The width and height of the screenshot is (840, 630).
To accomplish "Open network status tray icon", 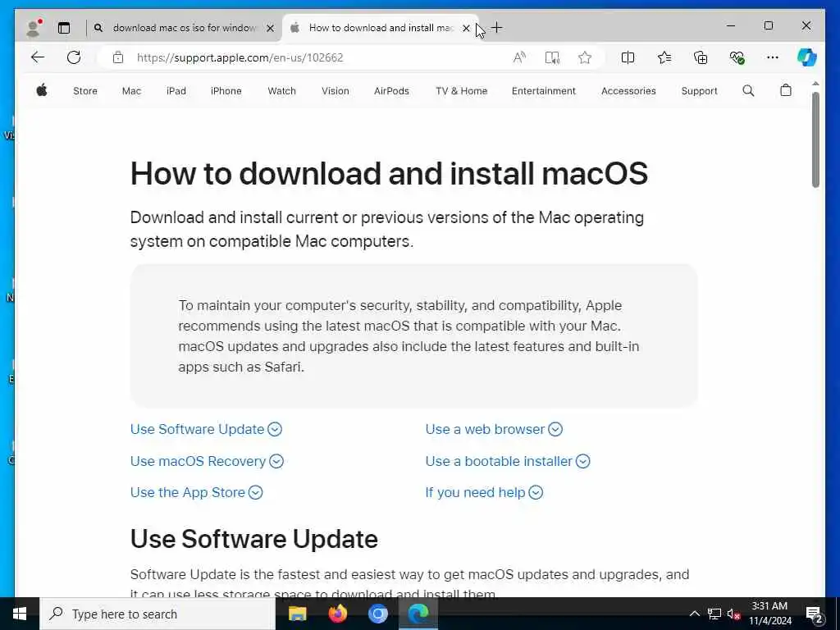I will [x=714, y=614].
